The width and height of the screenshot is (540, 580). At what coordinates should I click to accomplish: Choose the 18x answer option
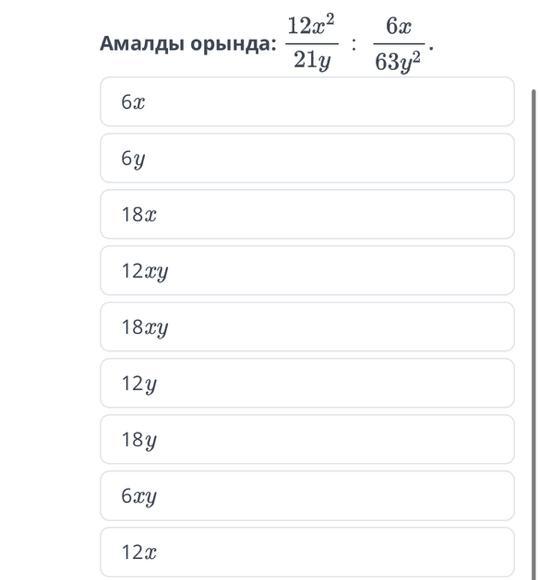click(307, 214)
